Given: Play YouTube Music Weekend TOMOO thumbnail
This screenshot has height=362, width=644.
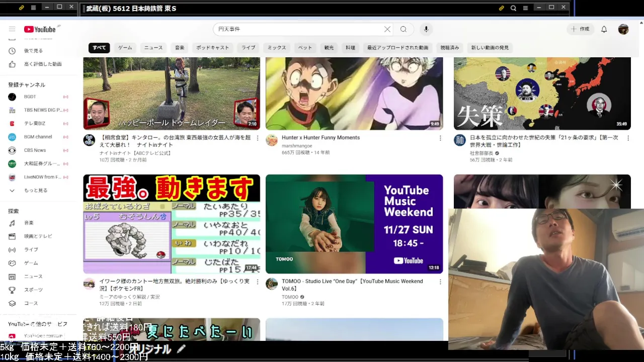Looking at the screenshot, I should click(x=354, y=224).
